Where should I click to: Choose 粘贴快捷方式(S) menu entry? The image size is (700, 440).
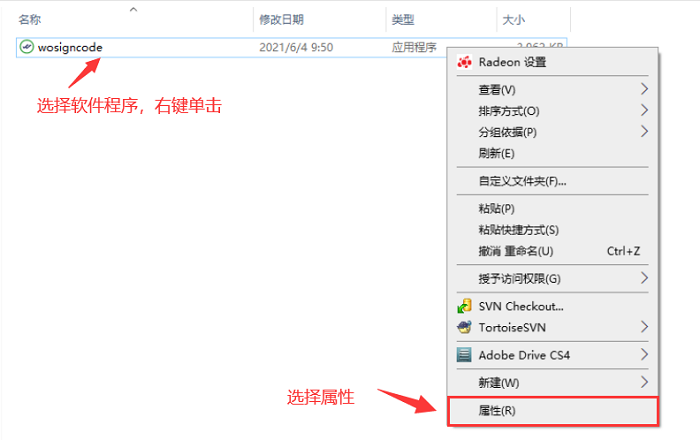click(519, 229)
